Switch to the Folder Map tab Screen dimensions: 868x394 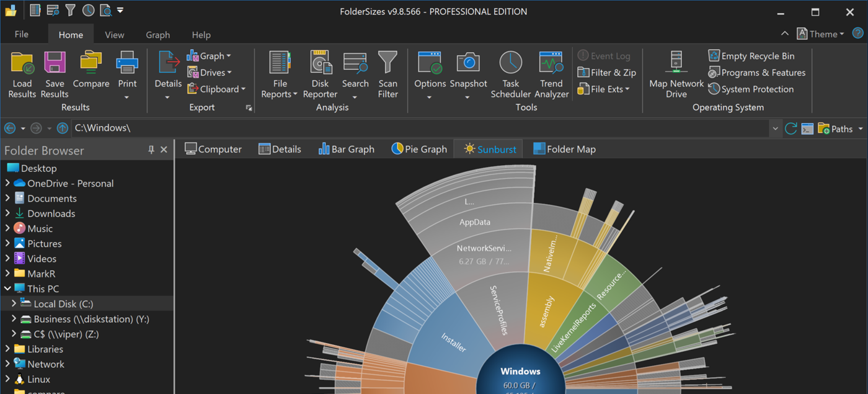pos(564,149)
